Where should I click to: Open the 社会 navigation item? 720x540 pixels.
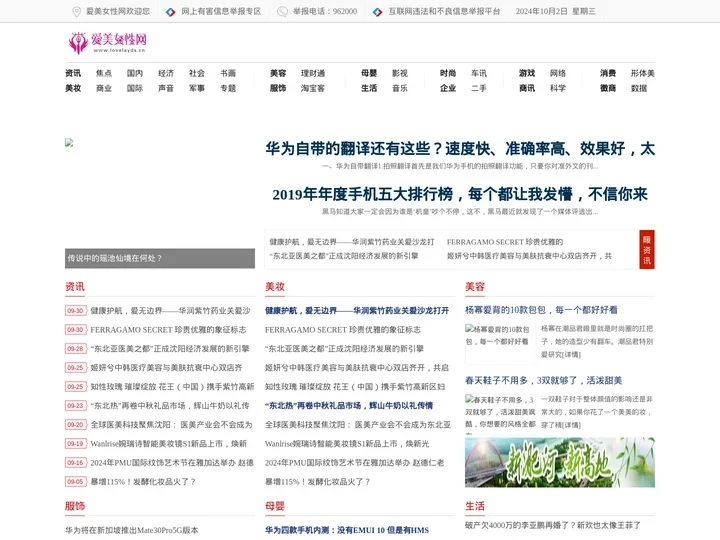coord(197,73)
